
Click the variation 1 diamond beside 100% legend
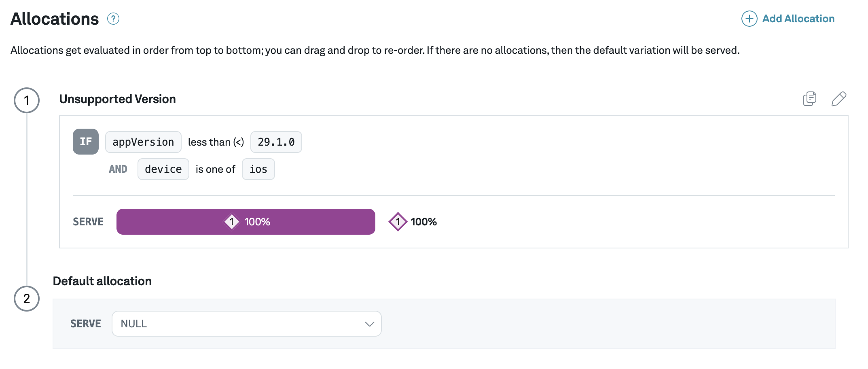coord(398,222)
